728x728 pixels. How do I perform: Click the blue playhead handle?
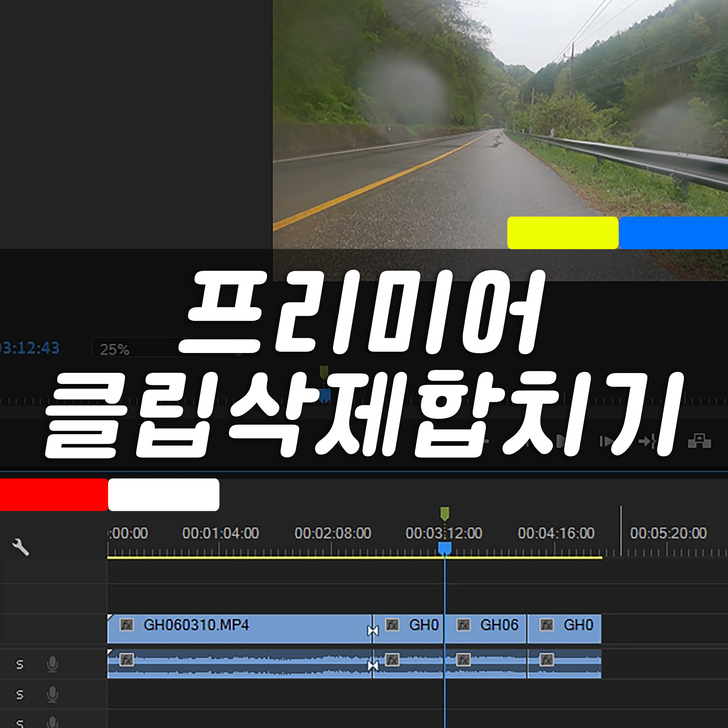(x=444, y=547)
